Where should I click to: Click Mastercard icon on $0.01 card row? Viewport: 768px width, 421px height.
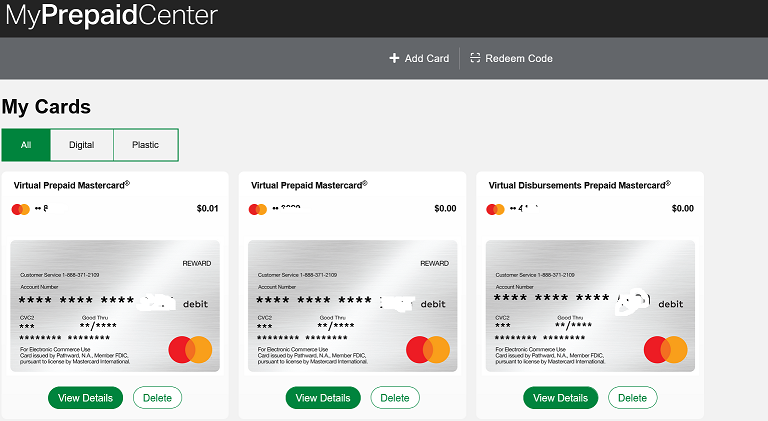point(21,210)
